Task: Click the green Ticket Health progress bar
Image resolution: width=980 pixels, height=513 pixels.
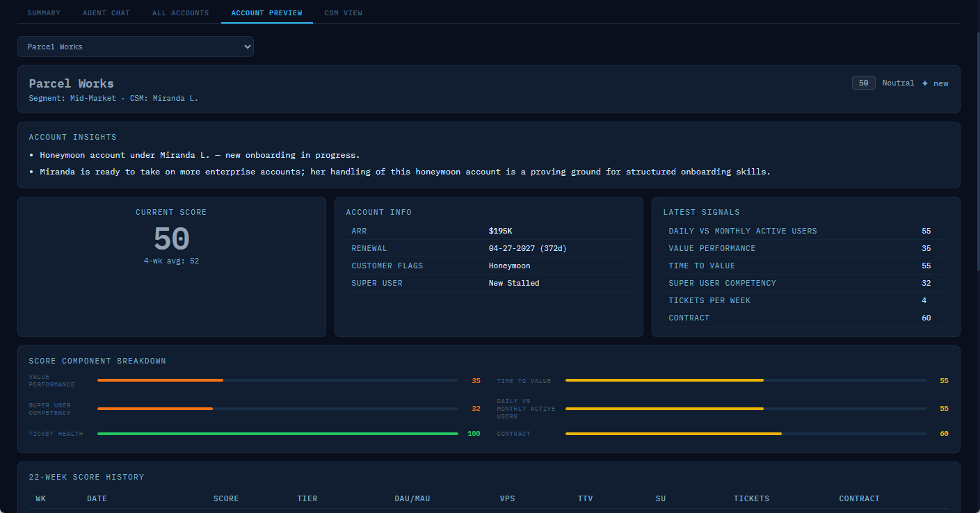Action: (278, 434)
